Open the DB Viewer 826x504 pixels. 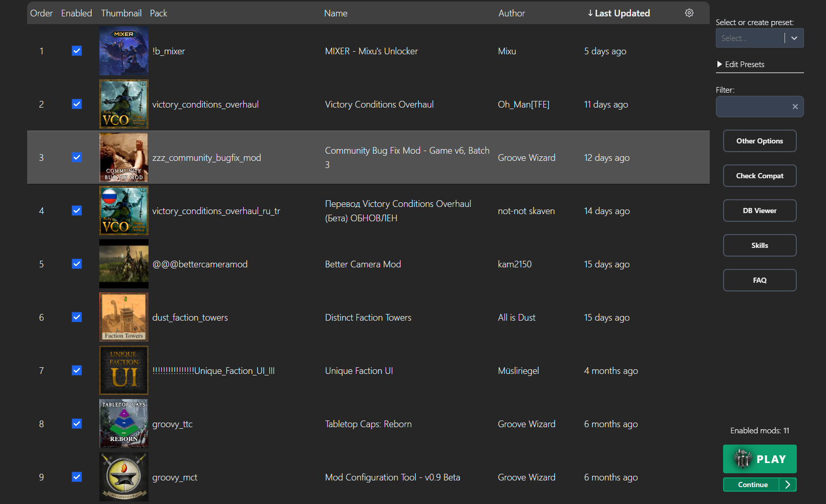click(x=759, y=211)
